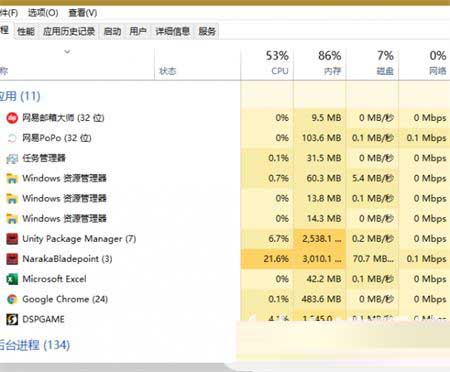Viewport: 450px width, 372px height.
Task: Click the DSPGAME app icon
Action: coord(12,319)
